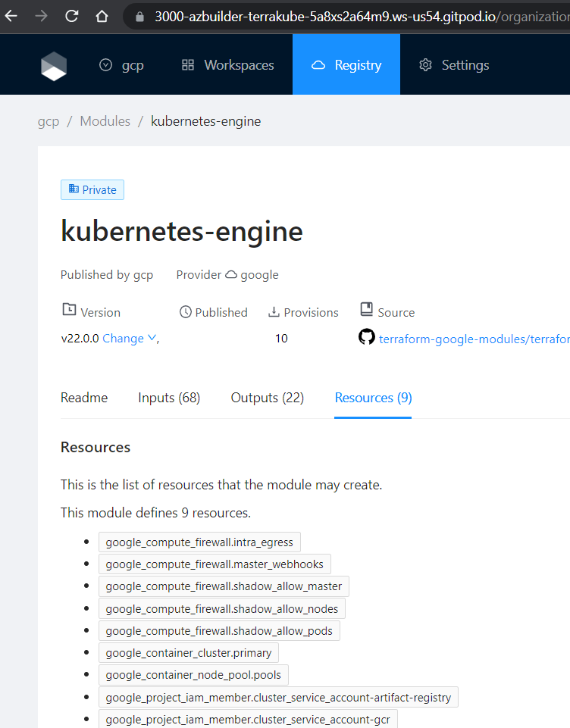Image resolution: width=570 pixels, height=728 pixels.
Task: Open the Workspaces menu item
Action: (x=227, y=65)
